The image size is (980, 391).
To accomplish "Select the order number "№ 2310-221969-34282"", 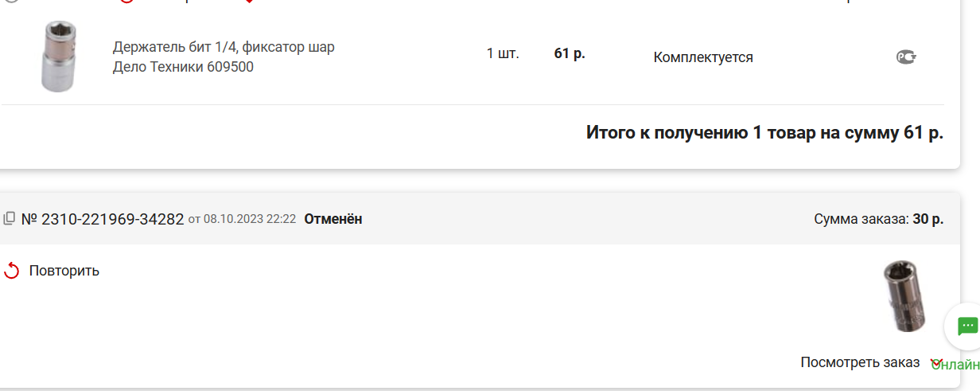I will point(103,218).
